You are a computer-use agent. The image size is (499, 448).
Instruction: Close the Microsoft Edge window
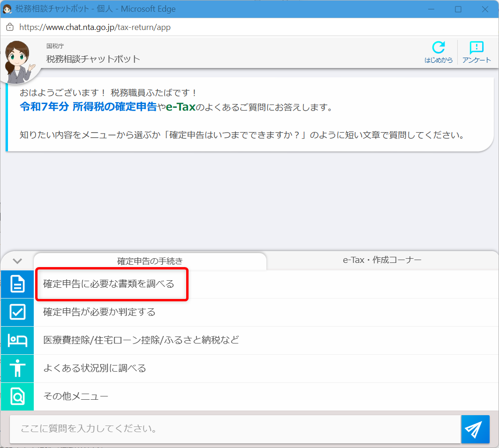click(485, 9)
